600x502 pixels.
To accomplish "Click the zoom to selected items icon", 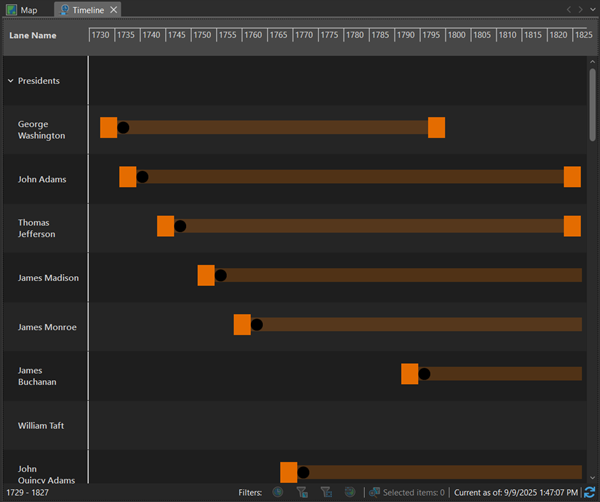I will point(374,492).
